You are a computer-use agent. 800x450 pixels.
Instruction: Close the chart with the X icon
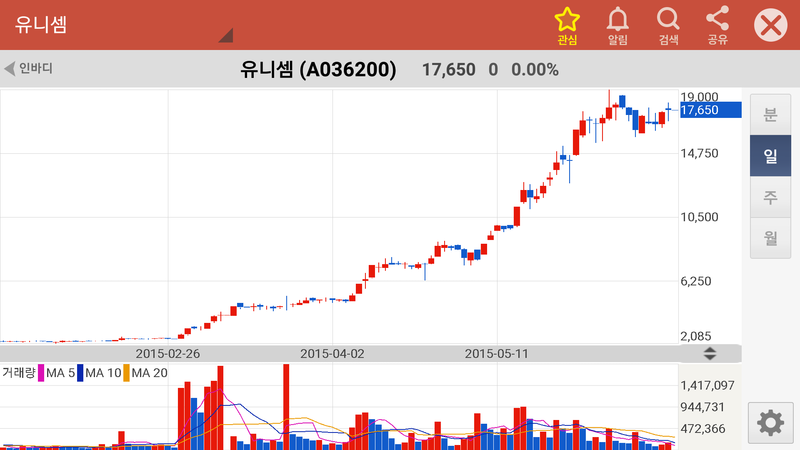point(770,25)
